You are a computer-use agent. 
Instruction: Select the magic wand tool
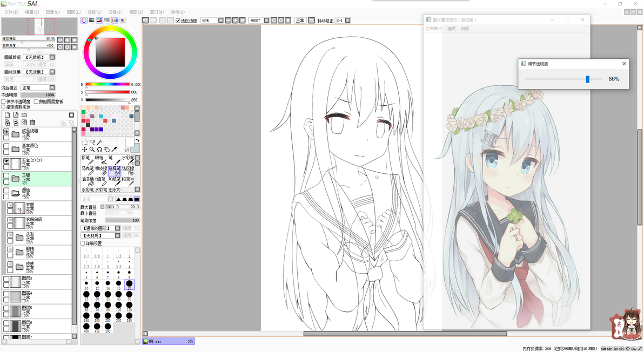coord(99,143)
